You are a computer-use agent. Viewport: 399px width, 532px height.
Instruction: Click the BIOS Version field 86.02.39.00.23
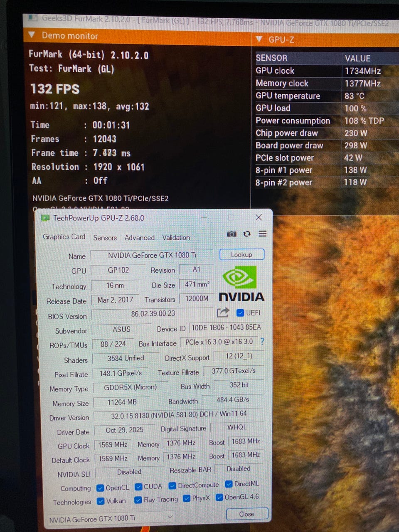click(153, 314)
